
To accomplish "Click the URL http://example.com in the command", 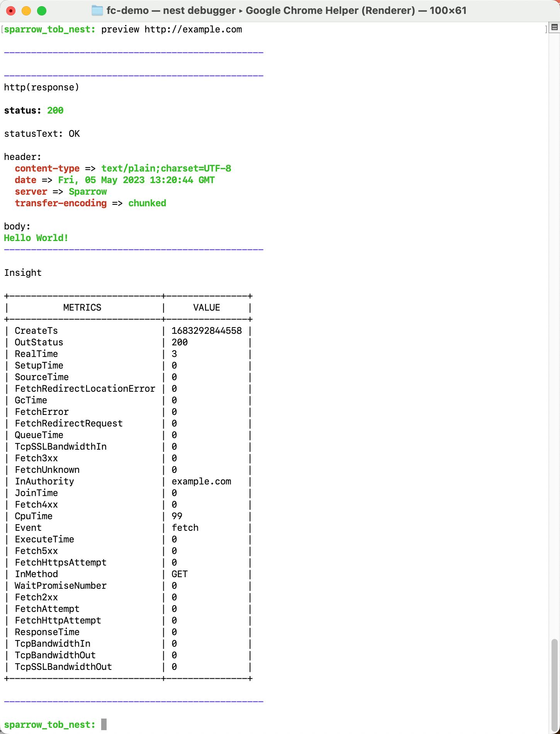I will [x=193, y=29].
